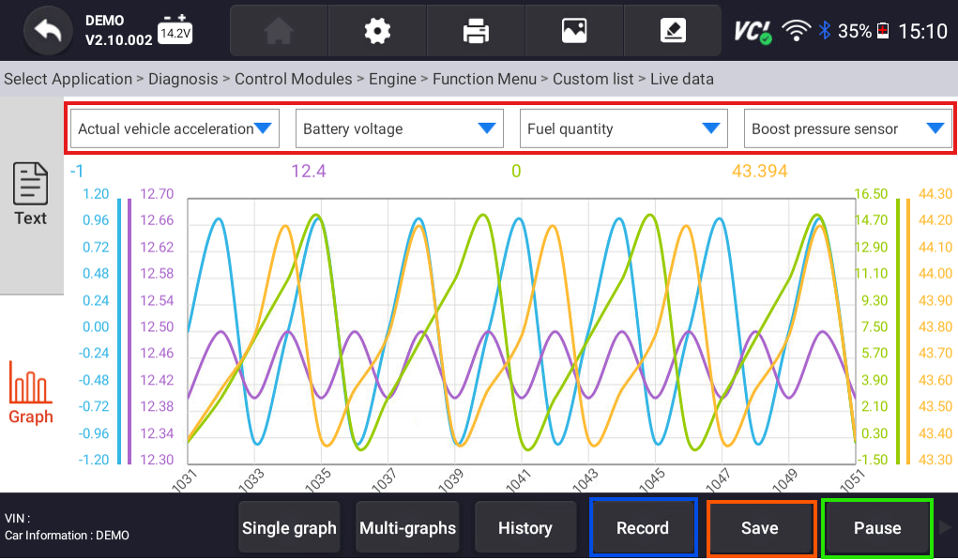
Task: Display data as Single graph
Action: pyautogui.click(x=289, y=527)
